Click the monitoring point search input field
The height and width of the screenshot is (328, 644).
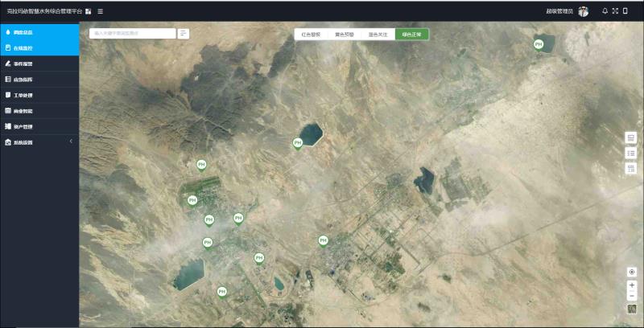point(132,34)
